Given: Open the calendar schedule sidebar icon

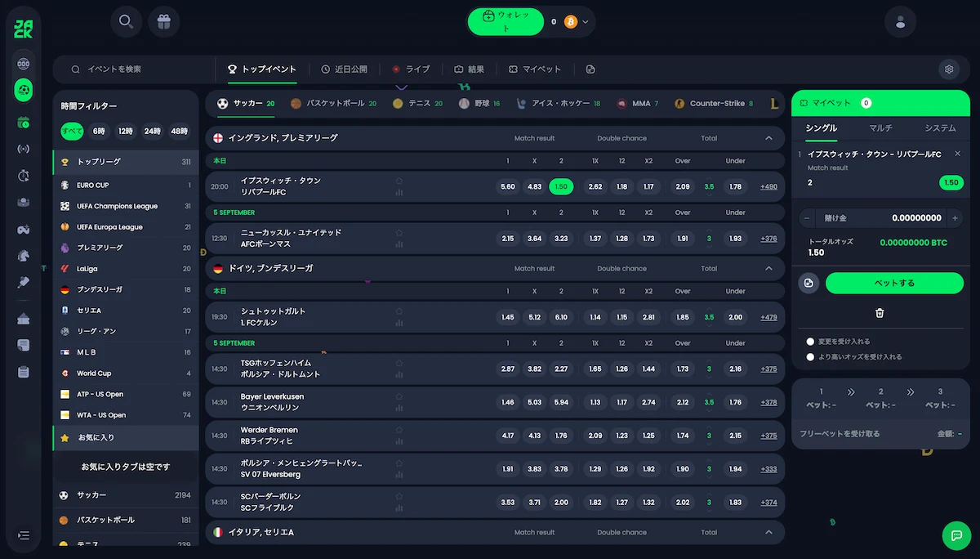Looking at the screenshot, I should pyautogui.click(x=24, y=123).
